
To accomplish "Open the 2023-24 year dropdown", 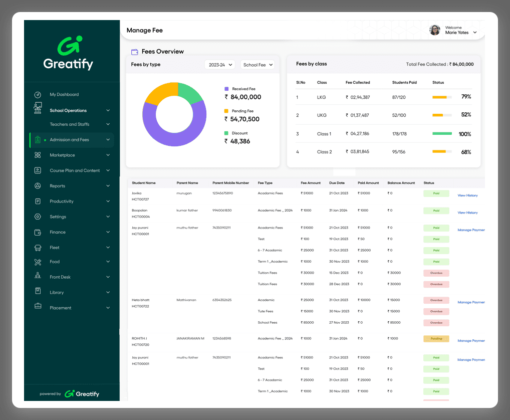I will click(x=220, y=65).
